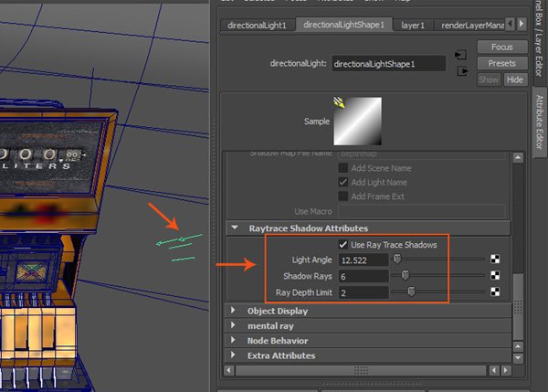Toggle Add Light Name checkbox
The image size is (548, 392).
coord(343,182)
